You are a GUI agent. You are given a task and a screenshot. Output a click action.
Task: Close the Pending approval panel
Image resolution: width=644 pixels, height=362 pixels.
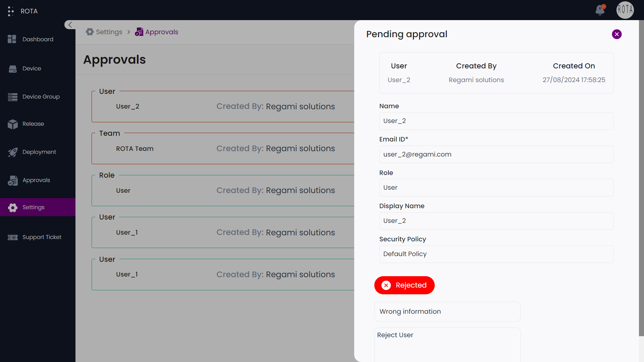(x=616, y=34)
